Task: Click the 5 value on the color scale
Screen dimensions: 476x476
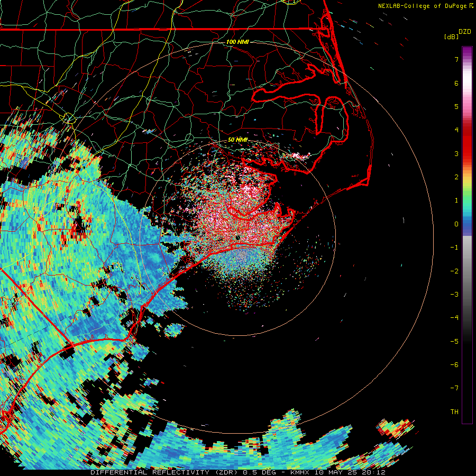Action: (456, 106)
